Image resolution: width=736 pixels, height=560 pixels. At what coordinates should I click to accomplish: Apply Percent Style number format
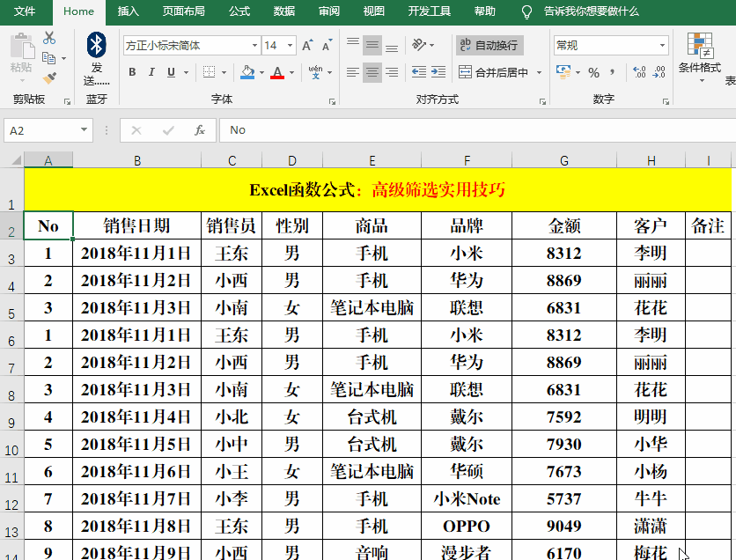pos(594,72)
